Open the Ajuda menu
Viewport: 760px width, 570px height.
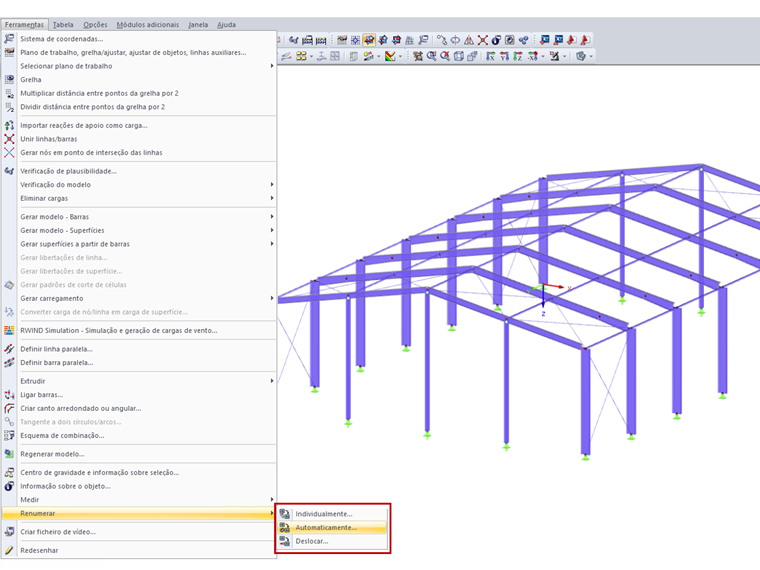226,24
